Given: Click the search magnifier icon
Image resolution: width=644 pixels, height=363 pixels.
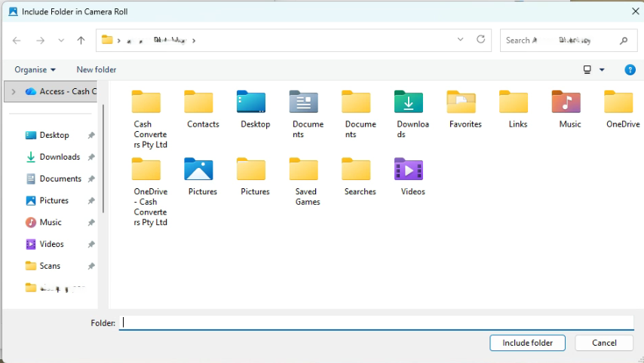Looking at the screenshot, I should [x=624, y=40].
